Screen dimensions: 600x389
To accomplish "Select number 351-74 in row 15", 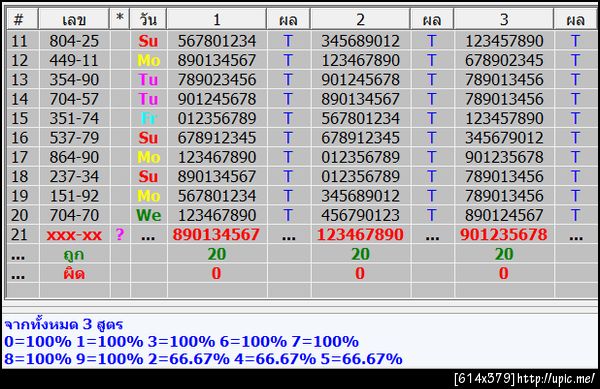I will pyautogui.click(x=74, y=118).
